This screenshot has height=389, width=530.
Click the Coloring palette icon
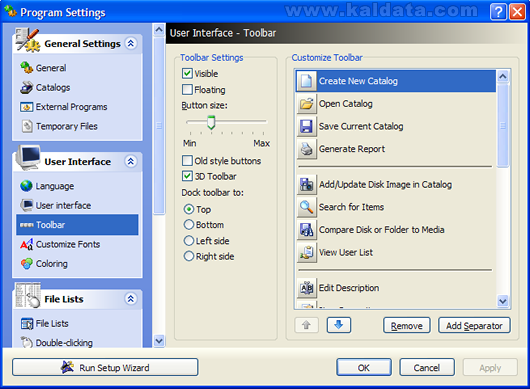click(x=26, y=264)
